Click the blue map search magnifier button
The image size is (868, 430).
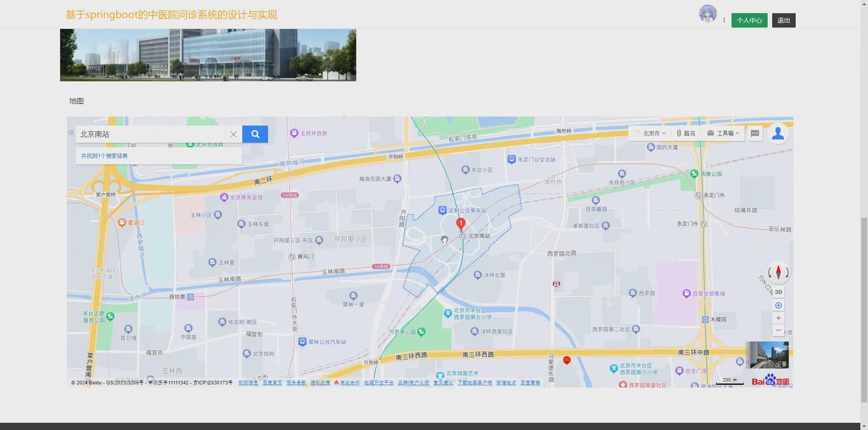coord(255,134)
